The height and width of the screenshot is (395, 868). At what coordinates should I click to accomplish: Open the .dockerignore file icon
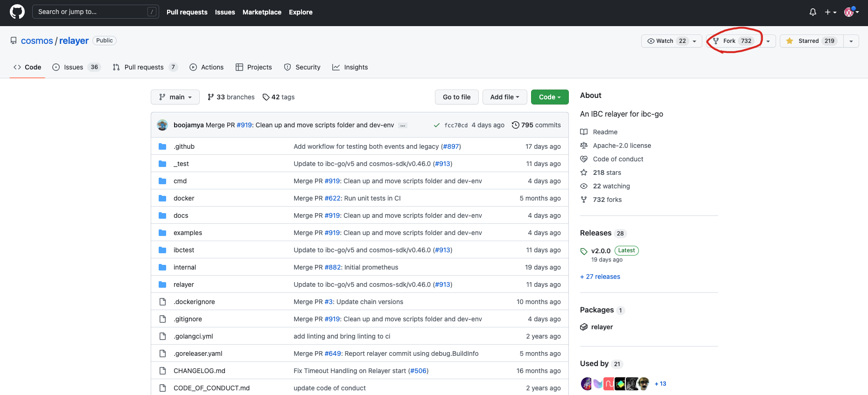click(x=162, y=302)
